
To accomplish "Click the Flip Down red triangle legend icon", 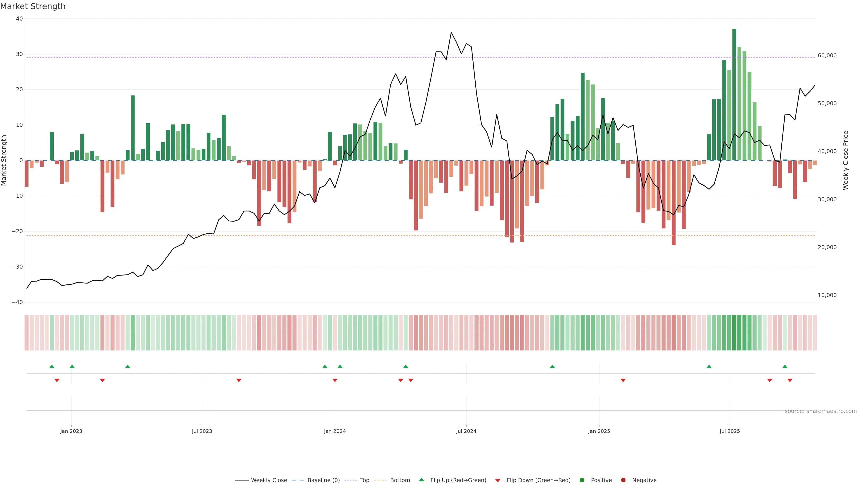I will coord(498,481).
